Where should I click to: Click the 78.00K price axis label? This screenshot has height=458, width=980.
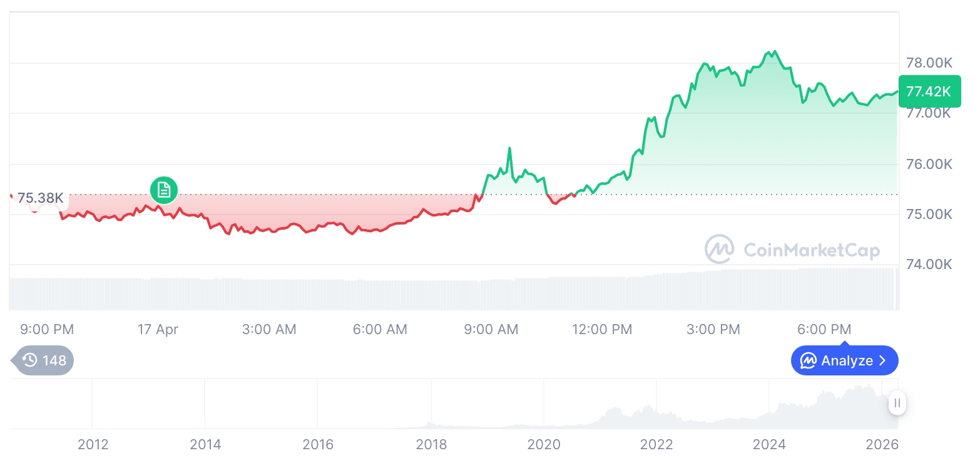point(929,63)
